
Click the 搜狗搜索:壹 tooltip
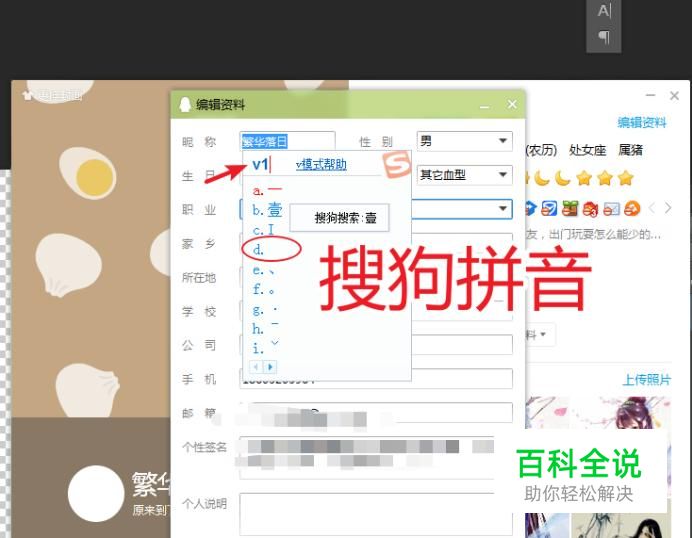339,217
